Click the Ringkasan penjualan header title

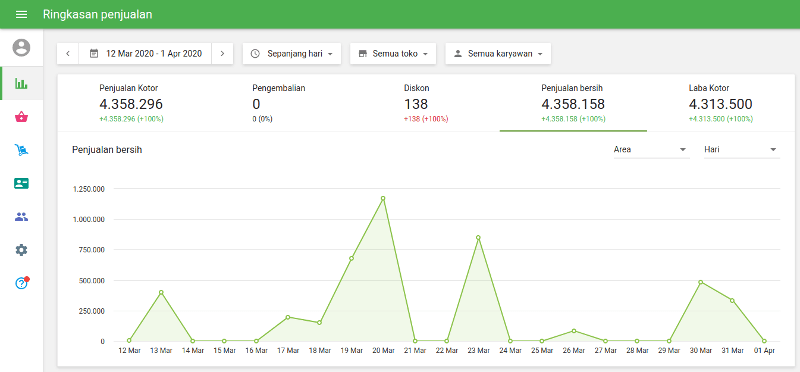pyautogui.click(x=97, y=14)
